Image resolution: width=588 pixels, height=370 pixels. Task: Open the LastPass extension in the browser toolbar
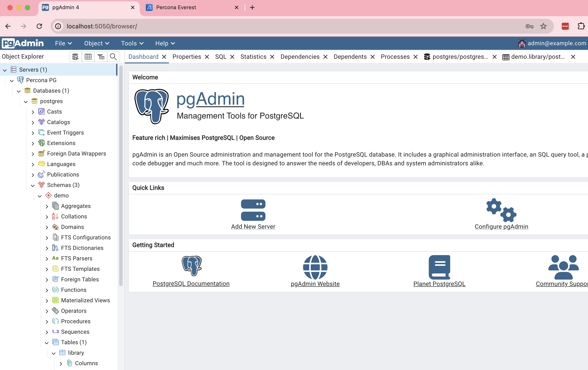click(565, 26)
